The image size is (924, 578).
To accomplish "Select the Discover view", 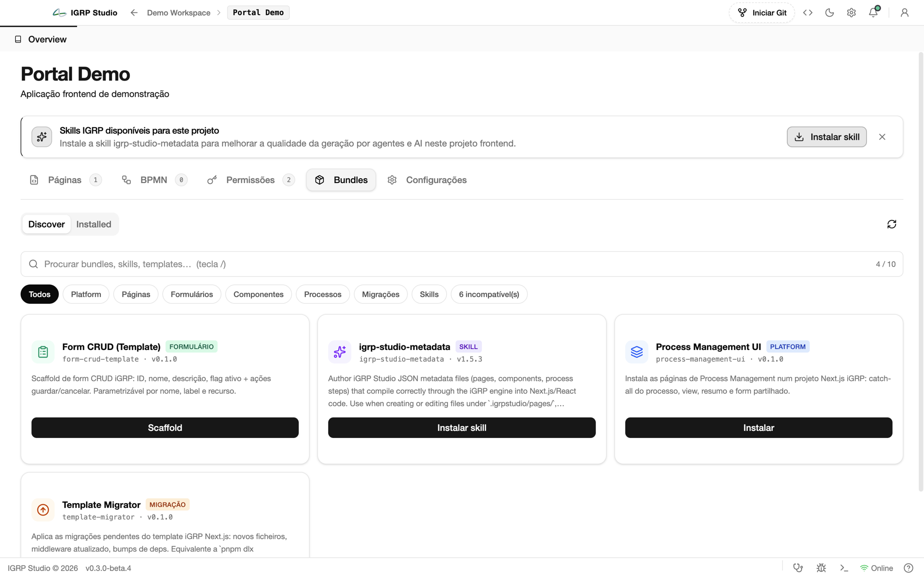I will 46,224.
